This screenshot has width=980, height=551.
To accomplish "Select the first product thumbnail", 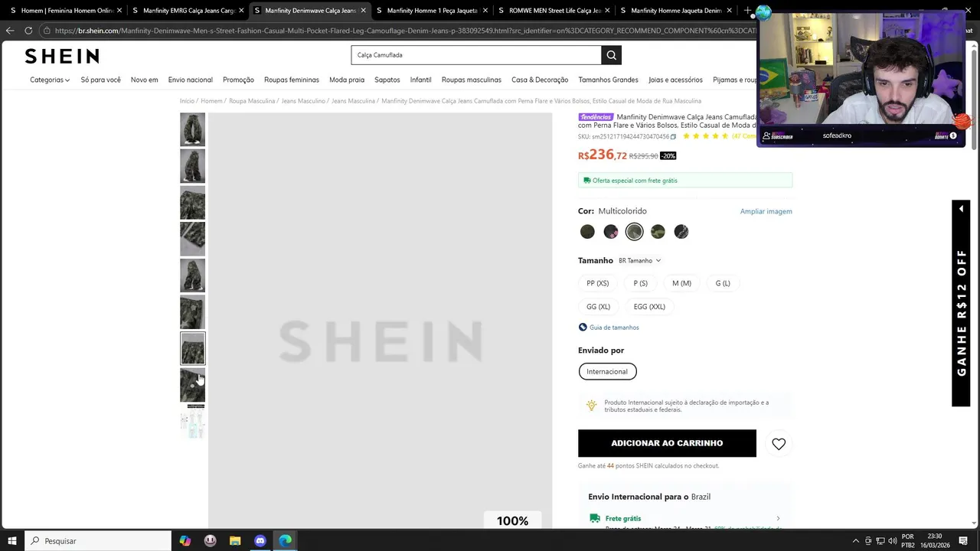I will tap(192, 129).
